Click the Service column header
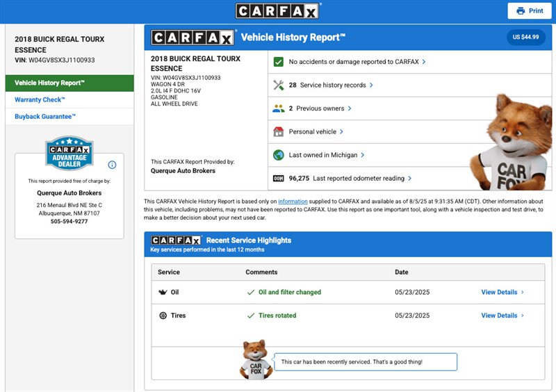Viewport: 556px width, 392px height. pyautogui.click(x=169, y=272)
